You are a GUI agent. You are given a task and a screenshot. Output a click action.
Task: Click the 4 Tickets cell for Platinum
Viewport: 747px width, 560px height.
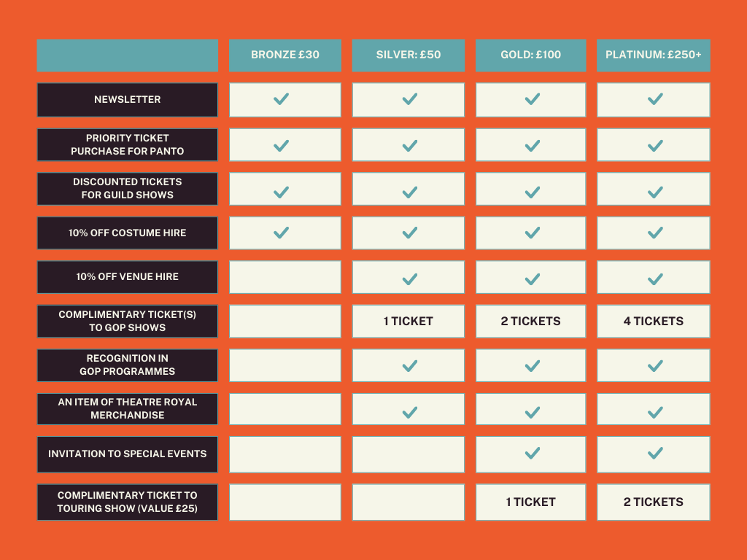[653, 322]
